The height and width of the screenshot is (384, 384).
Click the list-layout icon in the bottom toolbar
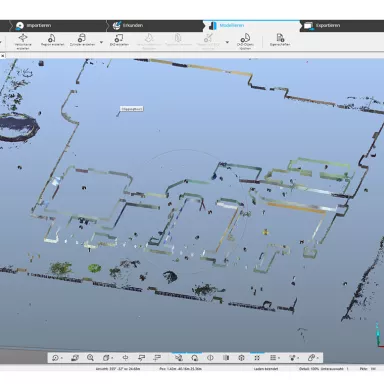pos(273,358)
